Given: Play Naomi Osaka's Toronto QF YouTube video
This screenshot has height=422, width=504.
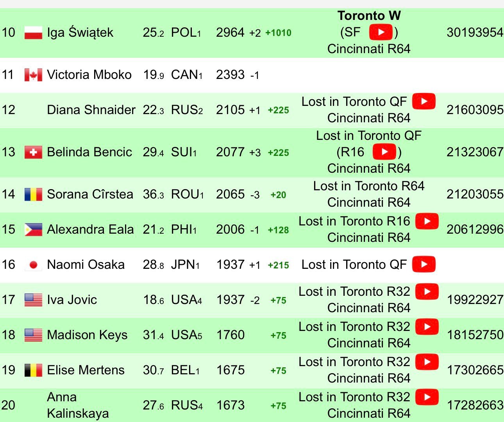Looking at the screenshot, I should tap(424, 265).
